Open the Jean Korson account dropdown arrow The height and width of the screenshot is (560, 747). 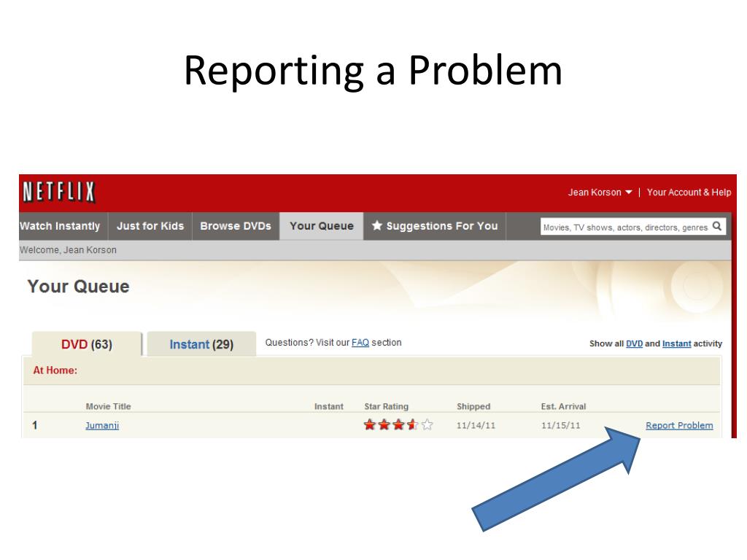click(628, 192)
